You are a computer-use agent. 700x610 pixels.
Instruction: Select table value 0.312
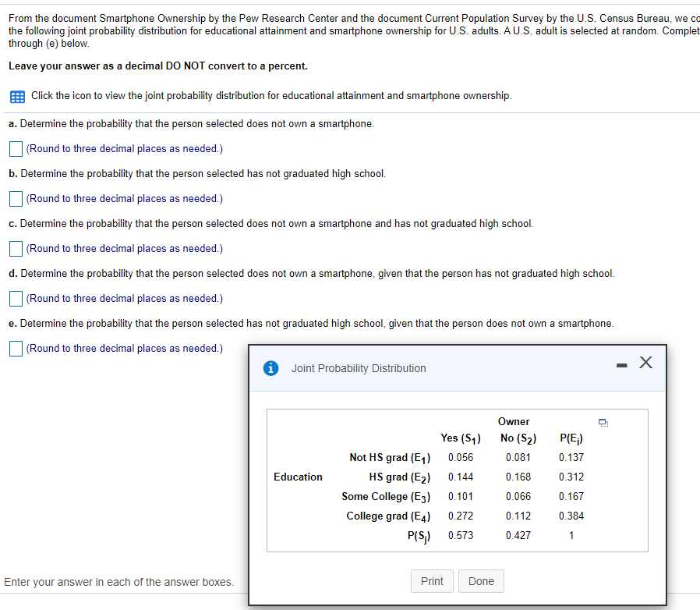point(571,477)
